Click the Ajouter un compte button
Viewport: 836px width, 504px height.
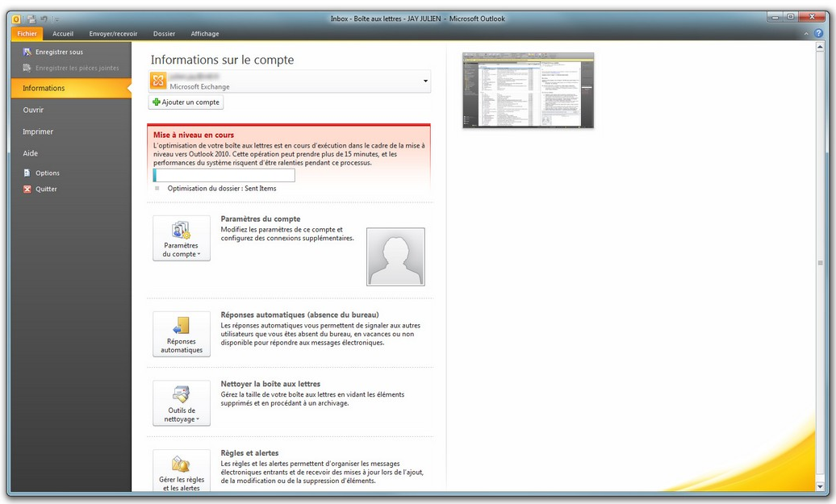(186, 102)
